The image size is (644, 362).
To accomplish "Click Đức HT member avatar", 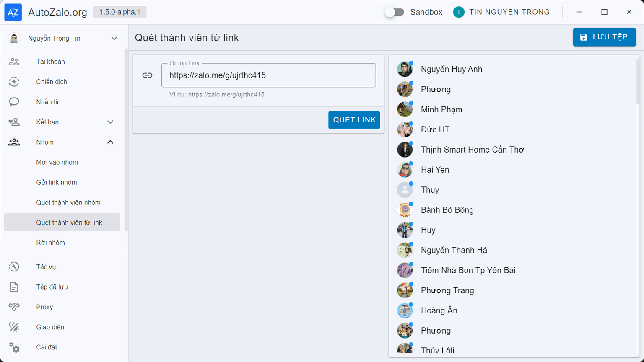I will coord(405,129).
